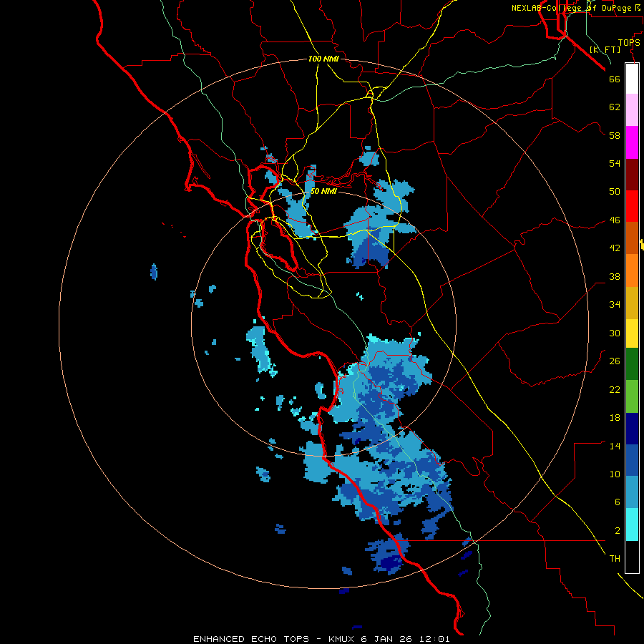Image resolution: width=644 pixels, height=644 pixels.
Task: Click the cyan legend swatch
Action: (x=632, y=525)
